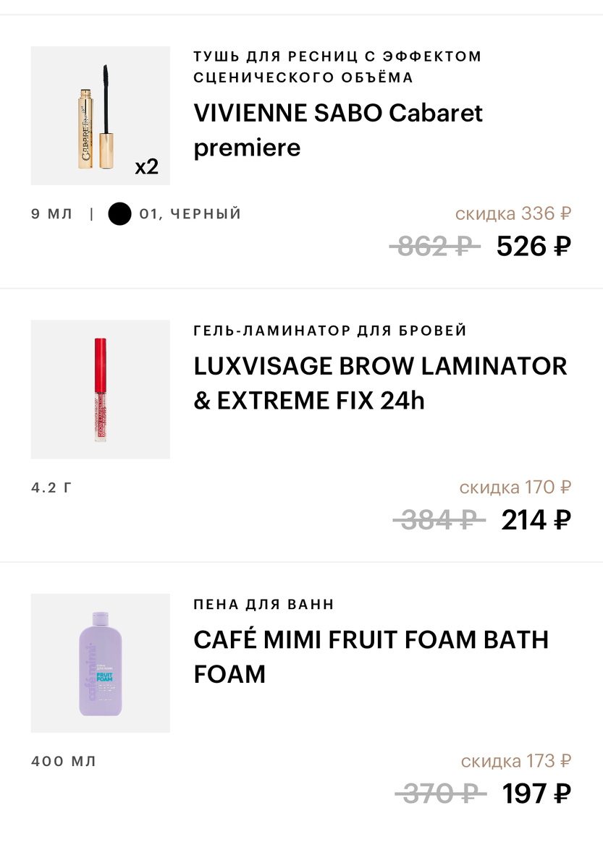Click the crossed-out 862 ₽ old price
This screenshot has width=603, height=868.
(x=434, y=247)
